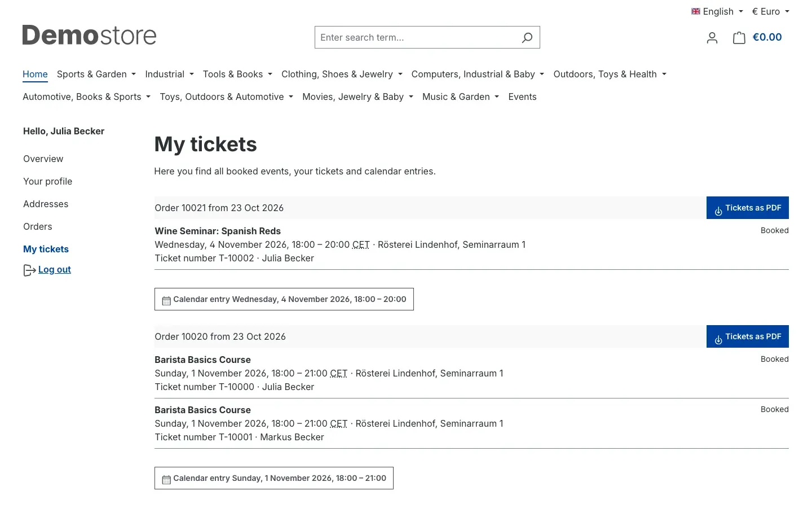
Task: Open the shopping cart bag icon
Action: [739, 38]
